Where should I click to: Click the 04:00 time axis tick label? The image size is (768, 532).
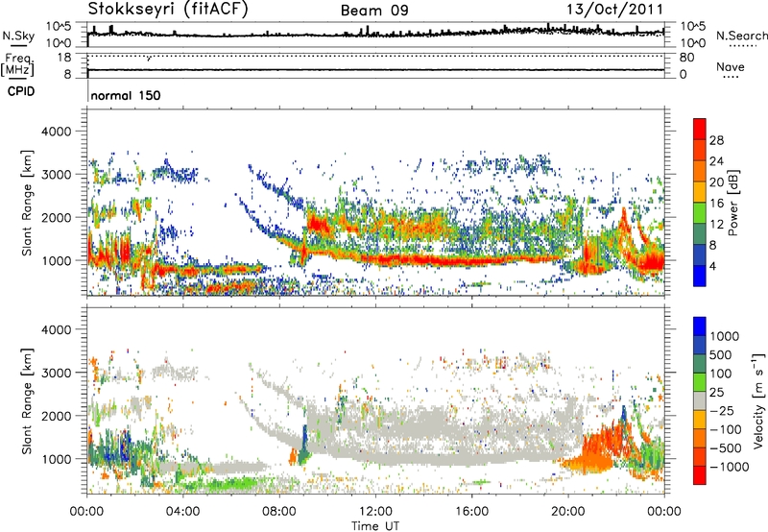[182, 512]
